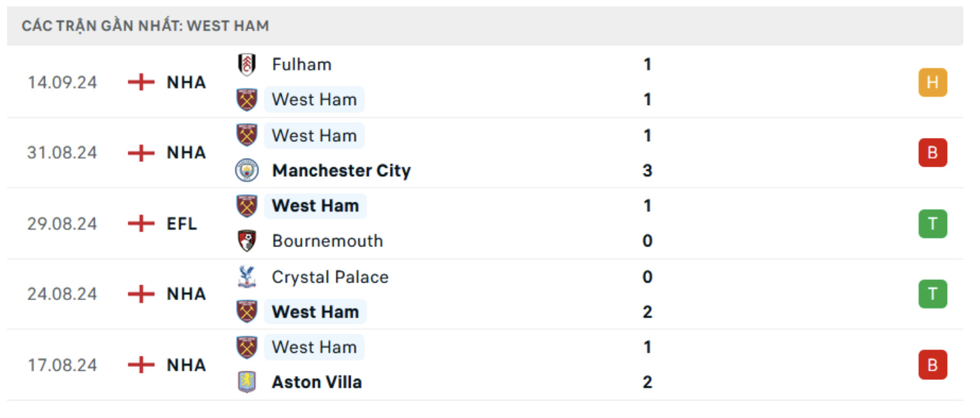Select the West Ham crest beside Fulham match
The width and height of the screenshot is (980, 418).
click(247, 99)
